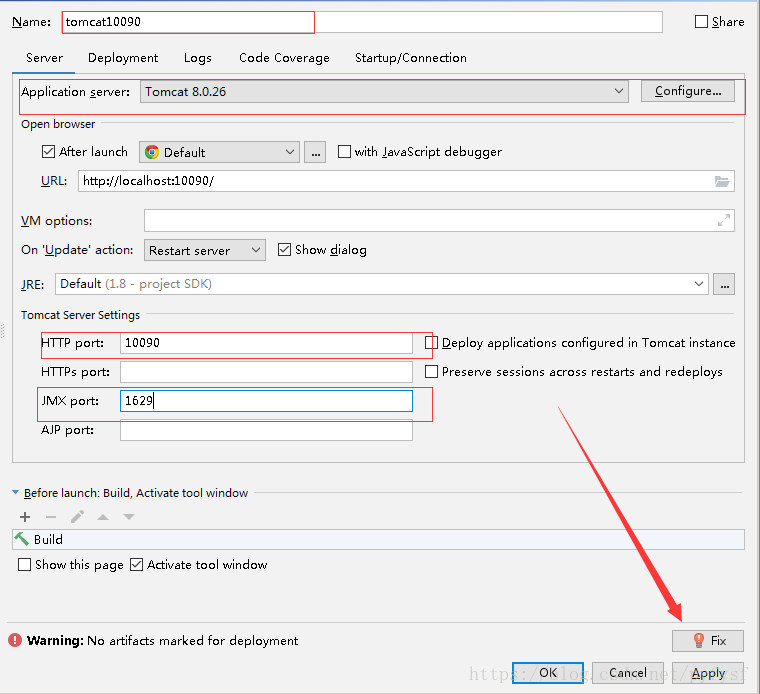Open the Application server dropdown
Image resolution: width=760 pixels, height=694 pixels.
[384, 92]
